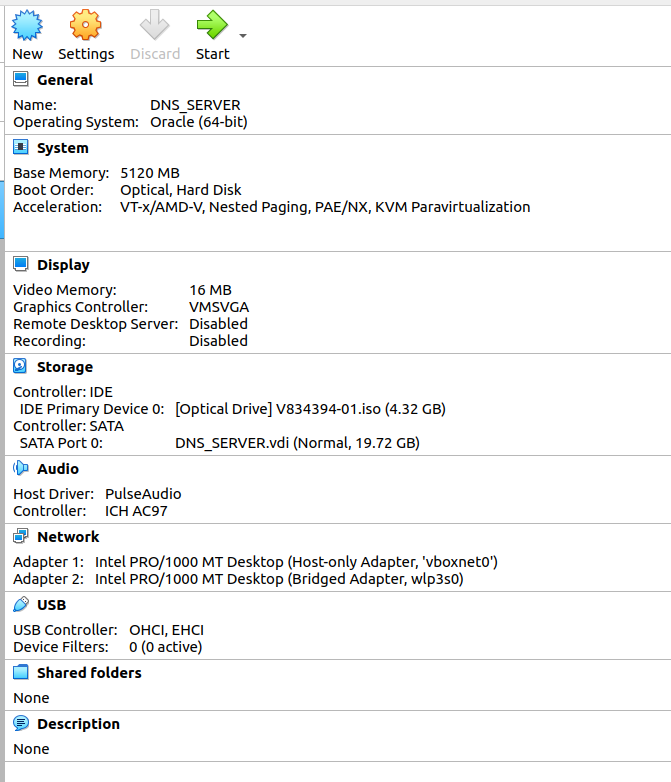
Task: Click the grayed-out Discard icon
Action: (154, 25)
